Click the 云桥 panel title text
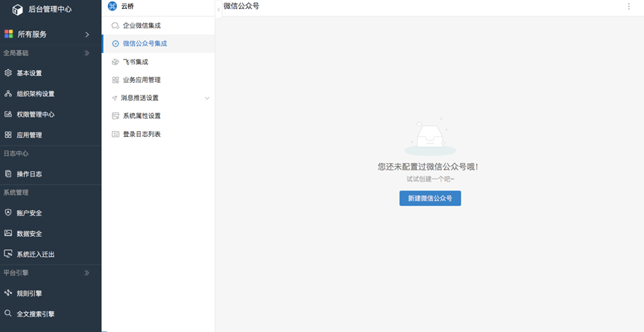 point(127,6)
